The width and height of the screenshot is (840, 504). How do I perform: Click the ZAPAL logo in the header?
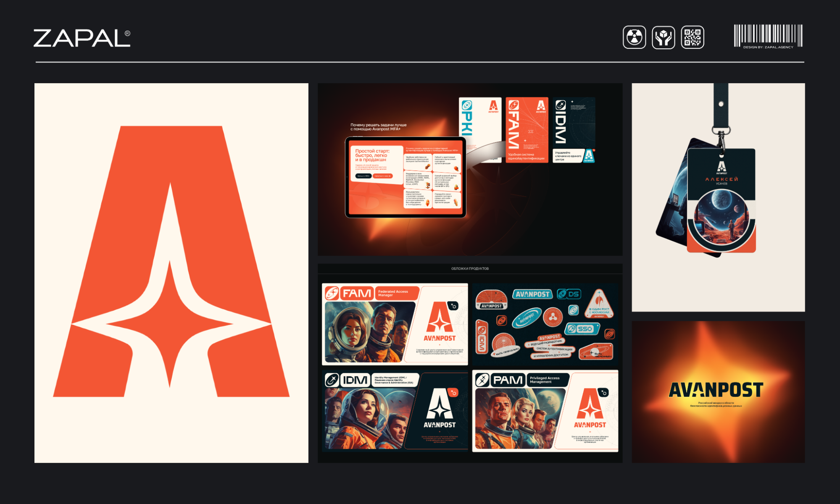point(82,38)
